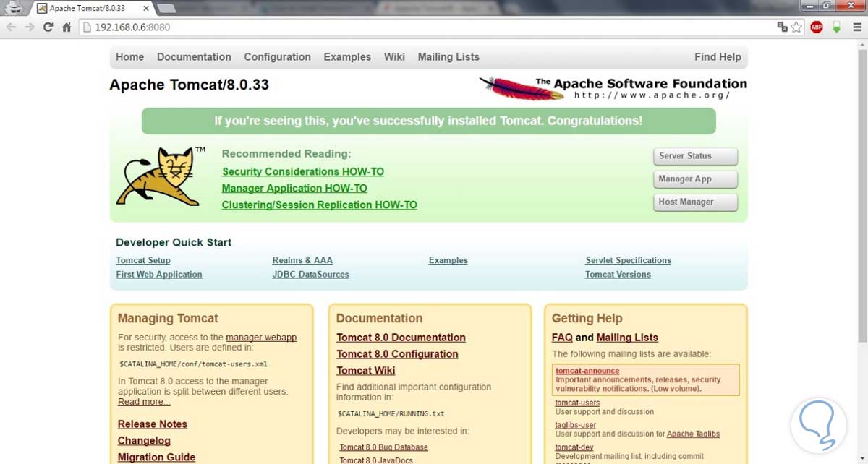Viewport: 868px width, 464px height.
Task: Open Configuration in the Tomcat nav bar
Action: coord(277,57)
